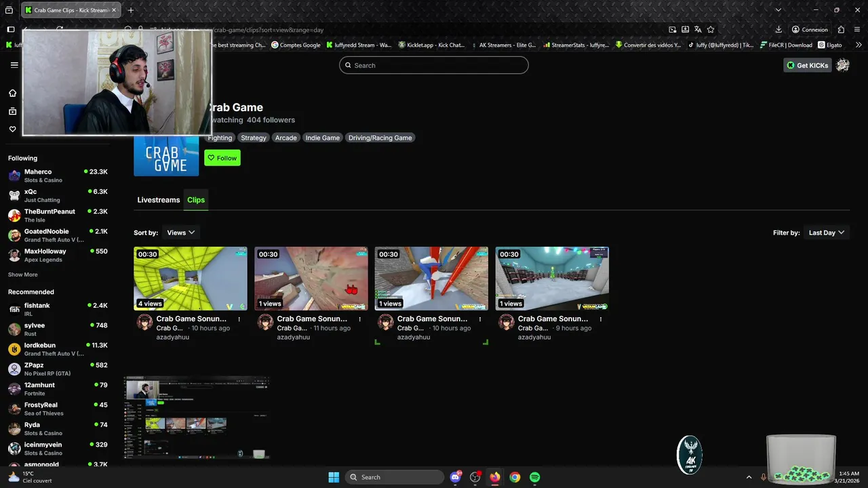Viewport: 868px width, 488px height.
Task: Click the microphone icon in system tray
Action: click(764, 477)
